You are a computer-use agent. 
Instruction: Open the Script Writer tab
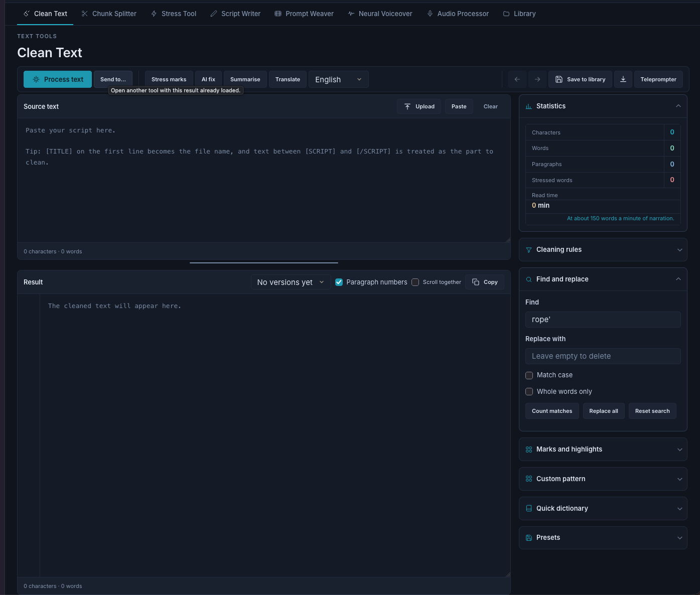click(235, 14)
